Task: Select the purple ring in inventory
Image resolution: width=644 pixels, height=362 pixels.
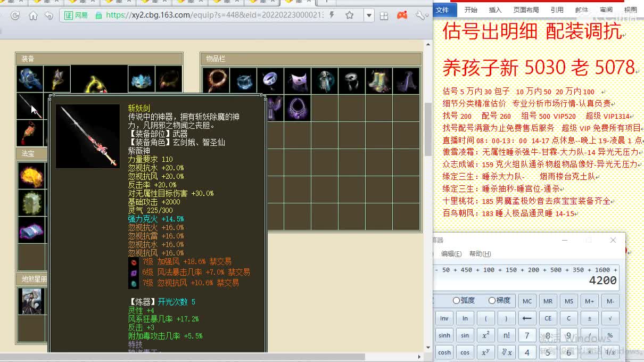Action: coord(270,80)
